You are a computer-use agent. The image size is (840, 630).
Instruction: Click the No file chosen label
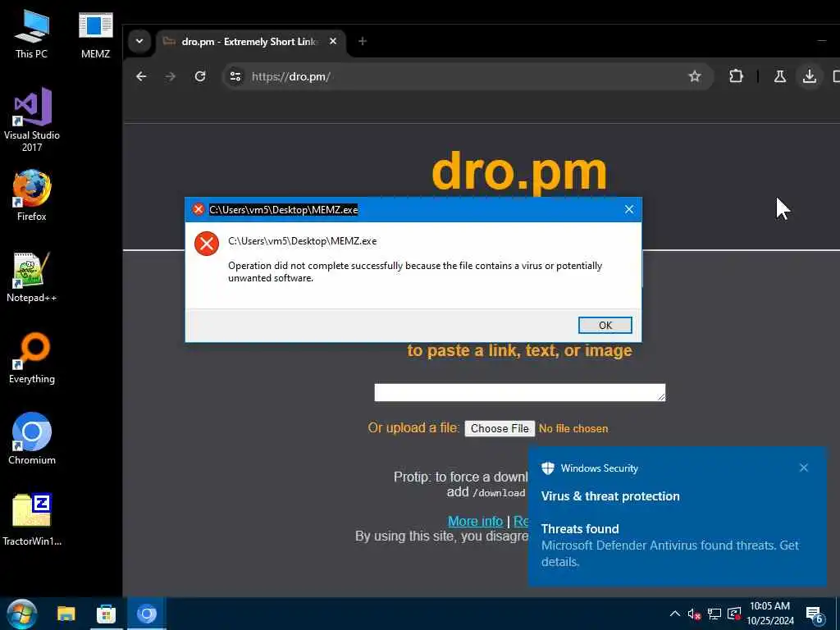pyautogui.click(x=573, y=428)
